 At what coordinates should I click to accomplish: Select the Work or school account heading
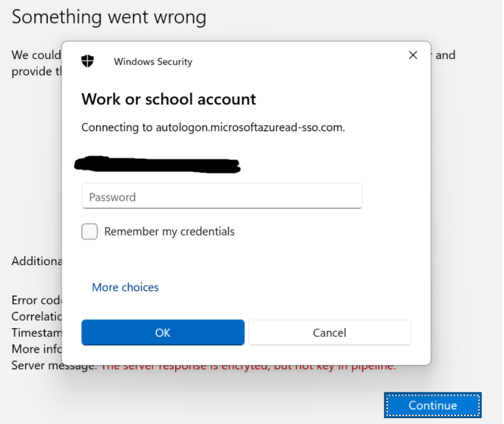(x=169, y=99)
